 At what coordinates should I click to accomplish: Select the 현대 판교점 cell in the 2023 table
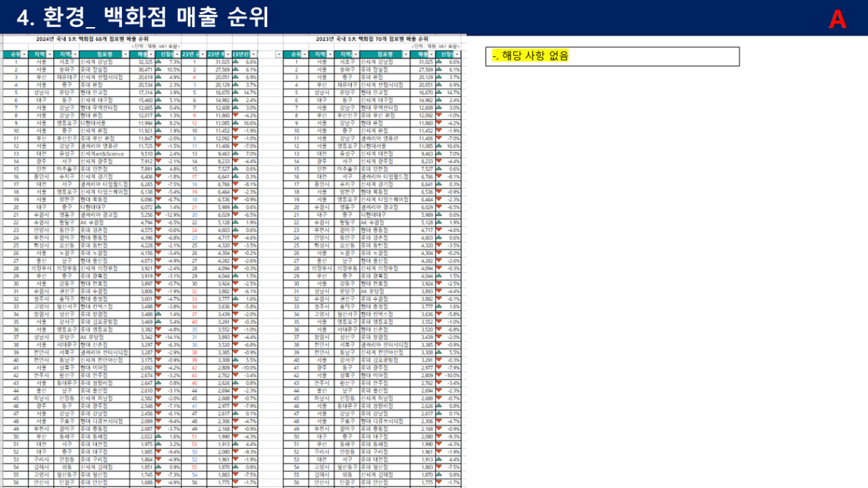click(x=385, y=92)
